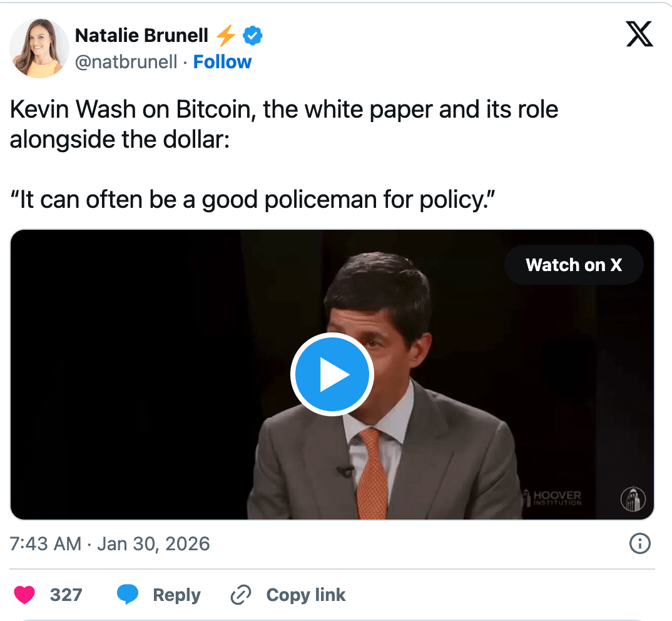Click the copy link chain icon
Screen dimensions: 672x621
point(240,595)
